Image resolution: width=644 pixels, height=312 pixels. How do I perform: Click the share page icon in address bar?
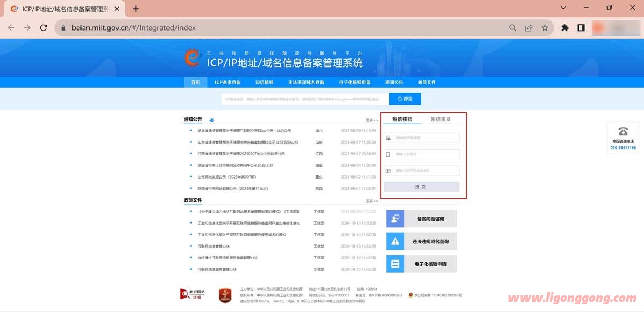click(529, 28)
